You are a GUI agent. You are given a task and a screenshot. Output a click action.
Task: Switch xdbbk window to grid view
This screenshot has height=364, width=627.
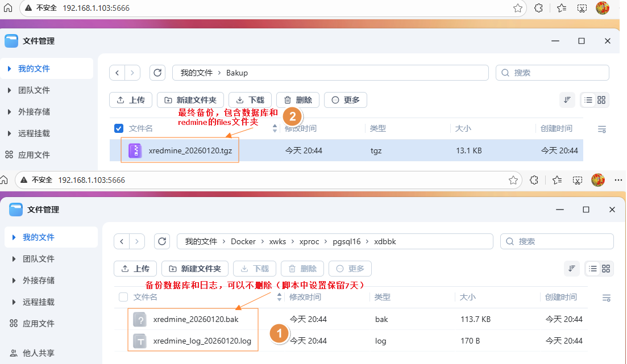coord(606,269)
